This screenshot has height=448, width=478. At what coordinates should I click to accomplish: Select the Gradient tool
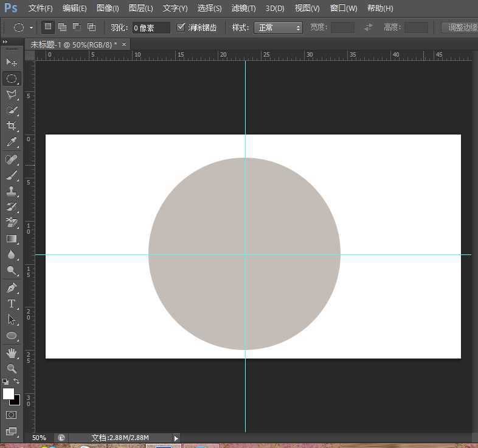point(12,239)
